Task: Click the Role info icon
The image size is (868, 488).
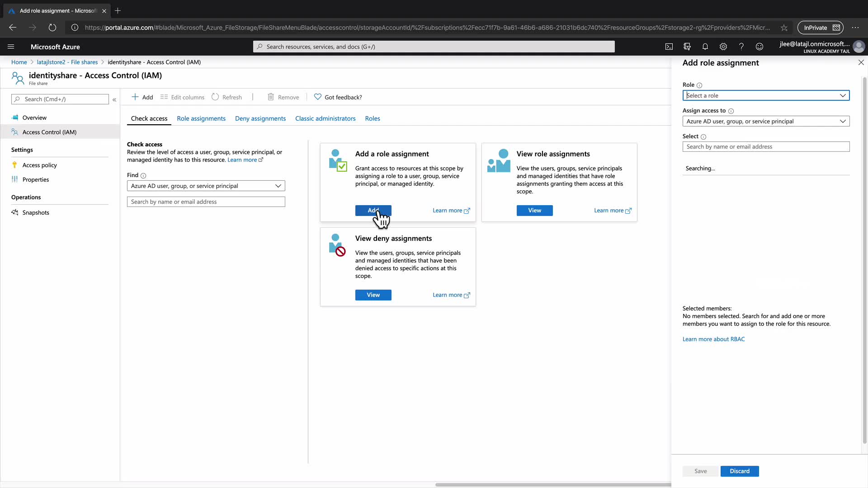Action: [699, 85]
